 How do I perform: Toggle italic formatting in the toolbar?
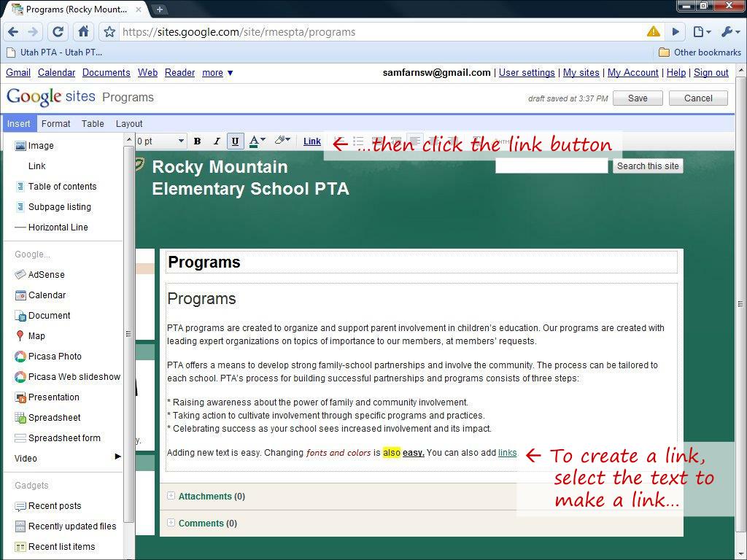(x=216, y=141)
